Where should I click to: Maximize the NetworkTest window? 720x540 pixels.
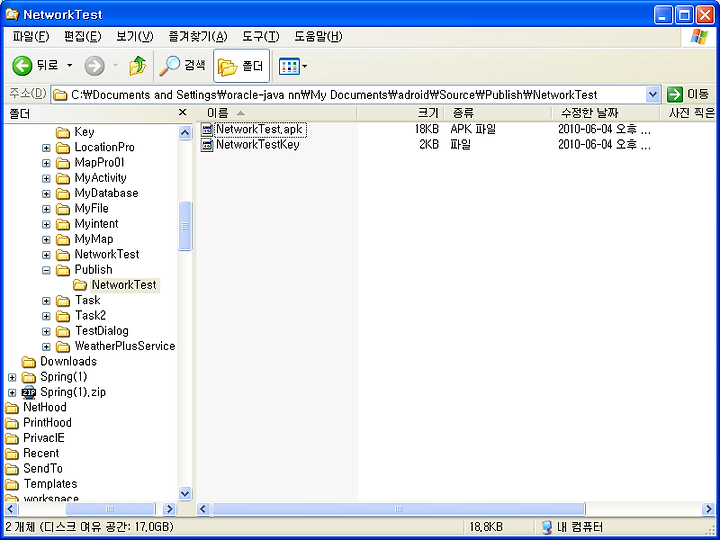tap(684, 16)
